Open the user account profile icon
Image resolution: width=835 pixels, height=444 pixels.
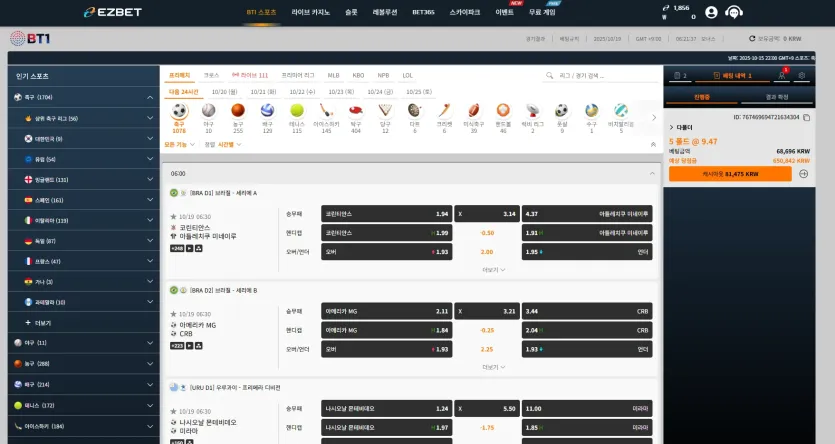pos(711,12)
